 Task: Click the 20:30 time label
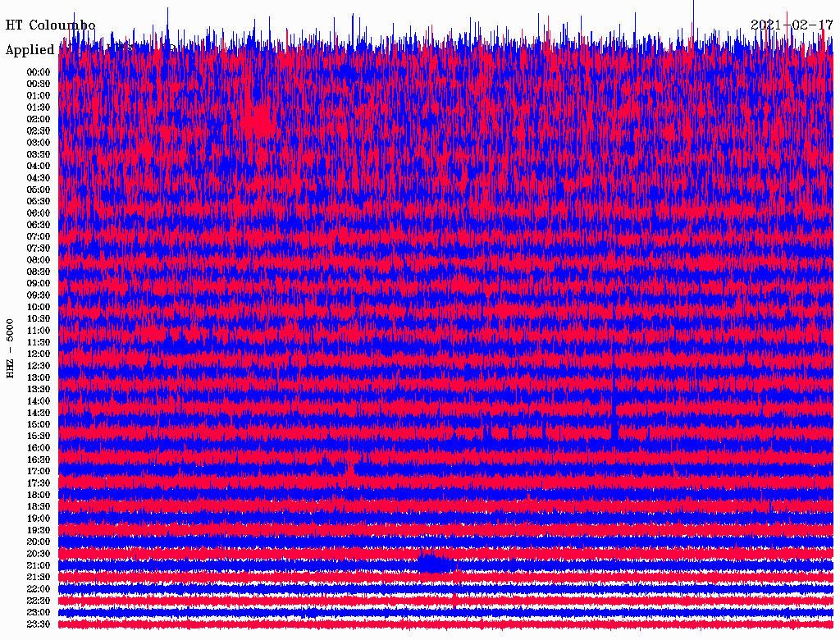(x=39, y=554)
